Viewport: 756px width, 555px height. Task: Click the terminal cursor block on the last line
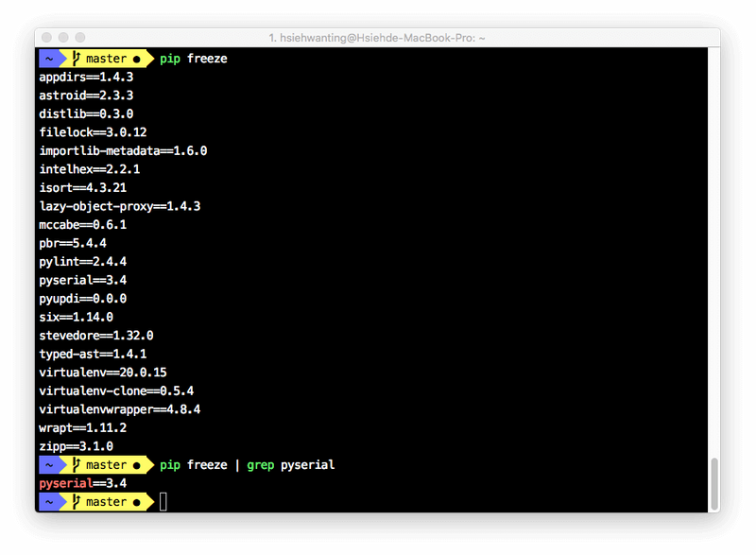coord(163,502)
